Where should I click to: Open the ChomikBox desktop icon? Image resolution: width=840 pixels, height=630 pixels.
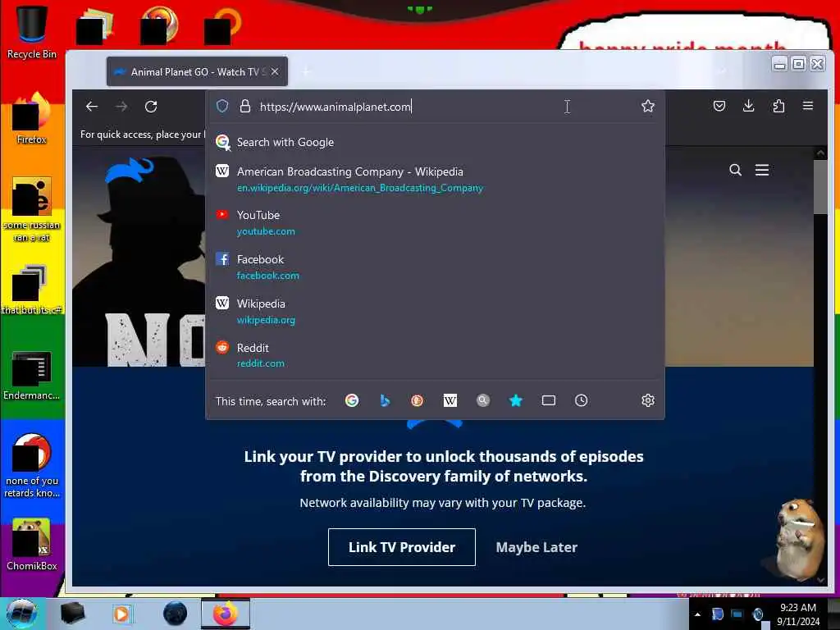(x=32, y=545)
